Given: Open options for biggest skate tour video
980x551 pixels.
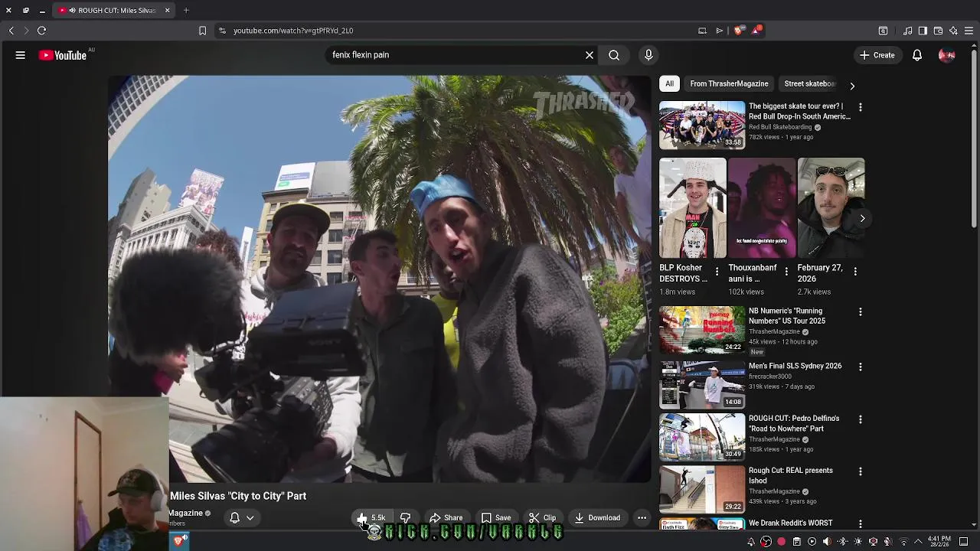Looking at the screenshot, I should tap(861, 107).
